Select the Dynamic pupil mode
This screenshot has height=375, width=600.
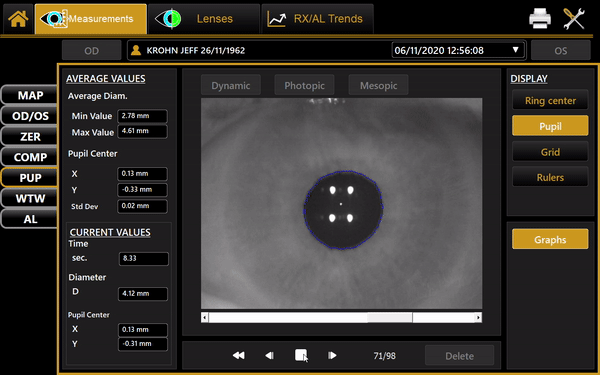click(231, 85)
